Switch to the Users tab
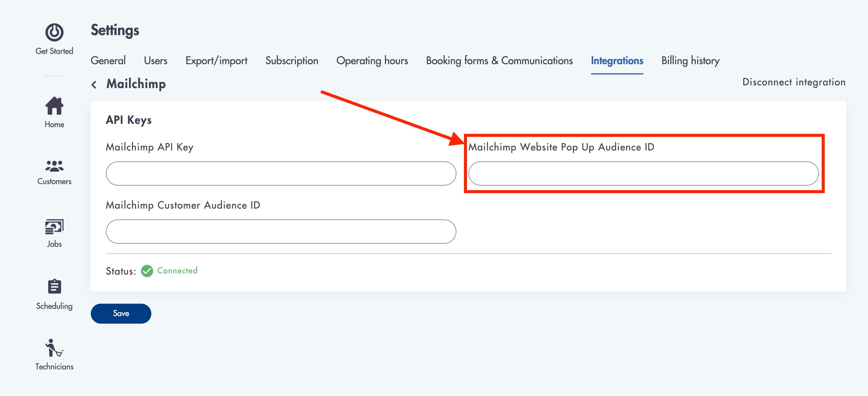The image size is (868, 396). (155, 61)
